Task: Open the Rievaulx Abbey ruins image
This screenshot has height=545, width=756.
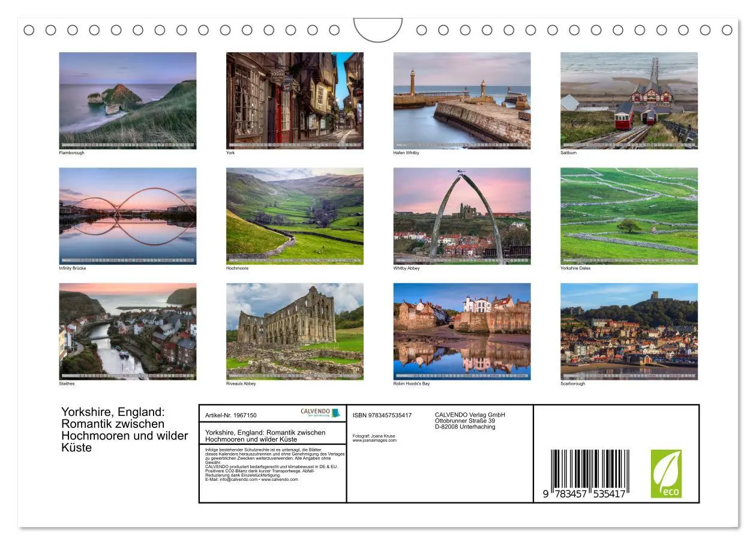Action: pos(295,331)
